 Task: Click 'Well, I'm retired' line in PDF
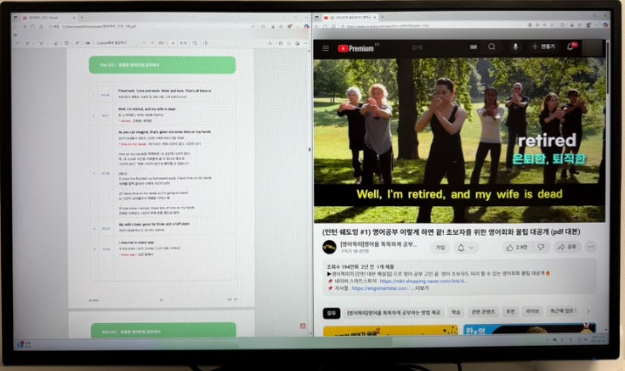coord(147,109)
